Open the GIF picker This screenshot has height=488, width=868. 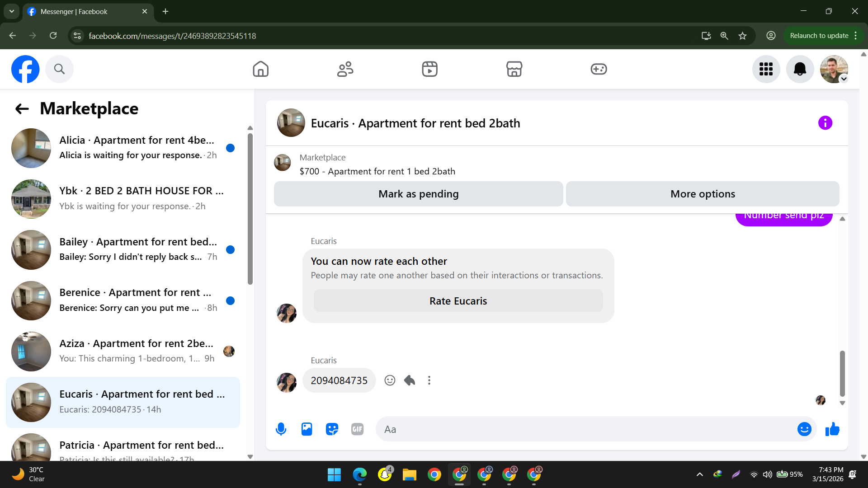[357, 429]
